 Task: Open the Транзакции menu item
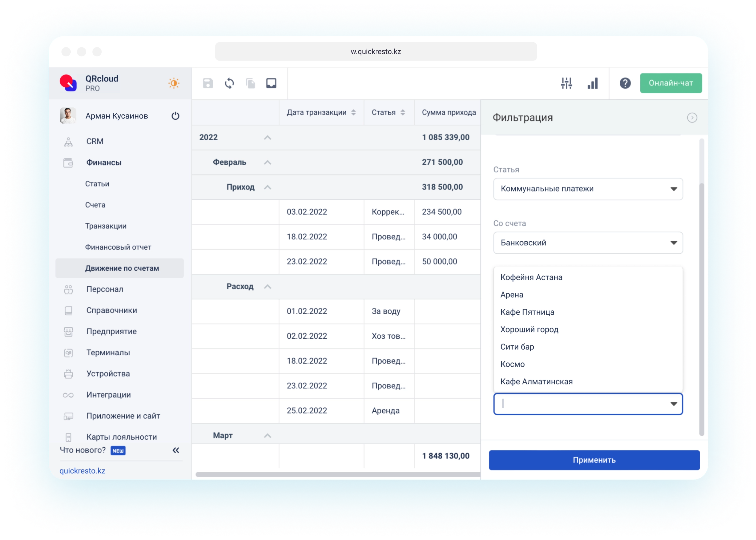pyautogui.click(x=106, y=226)
